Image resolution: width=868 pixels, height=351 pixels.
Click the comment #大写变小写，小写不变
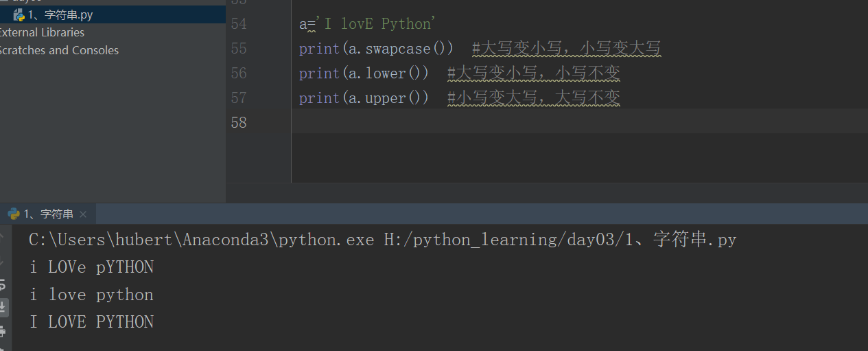(x=534, y=73)
